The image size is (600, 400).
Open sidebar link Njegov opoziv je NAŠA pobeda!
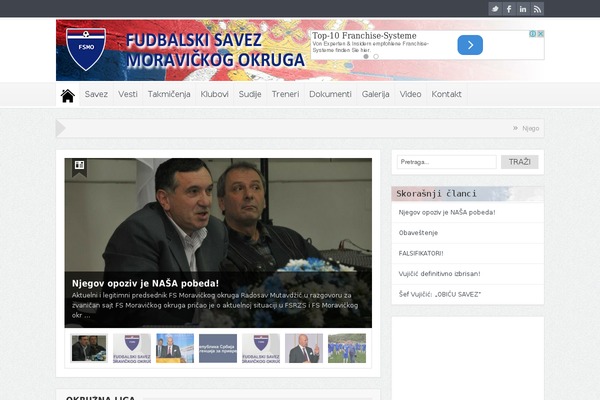point(447,212)
